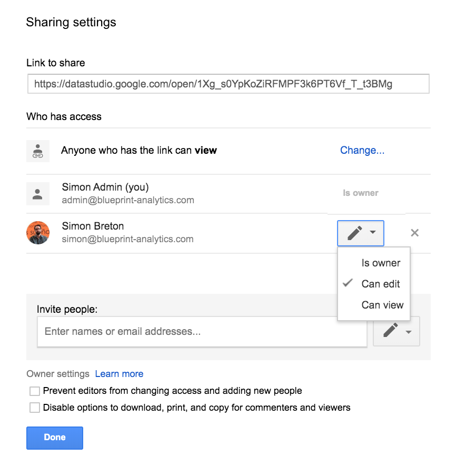Screen dimensions: 456x476
Task: Click Change... to modify link sharing
Action: [362, 150]
